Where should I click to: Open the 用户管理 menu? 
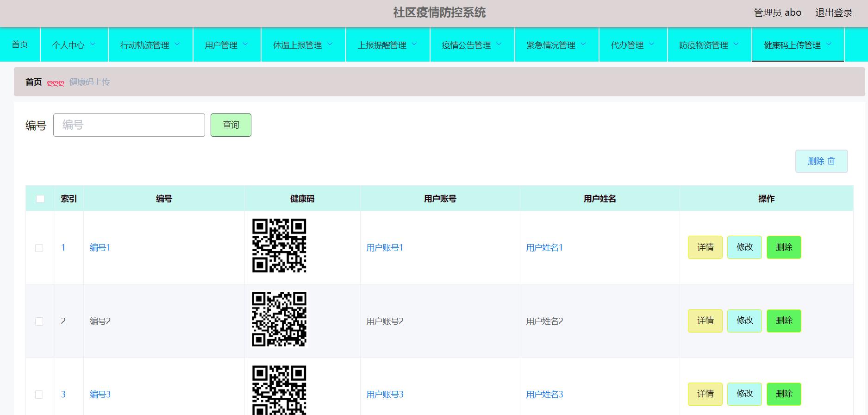[x=227, y=44]
